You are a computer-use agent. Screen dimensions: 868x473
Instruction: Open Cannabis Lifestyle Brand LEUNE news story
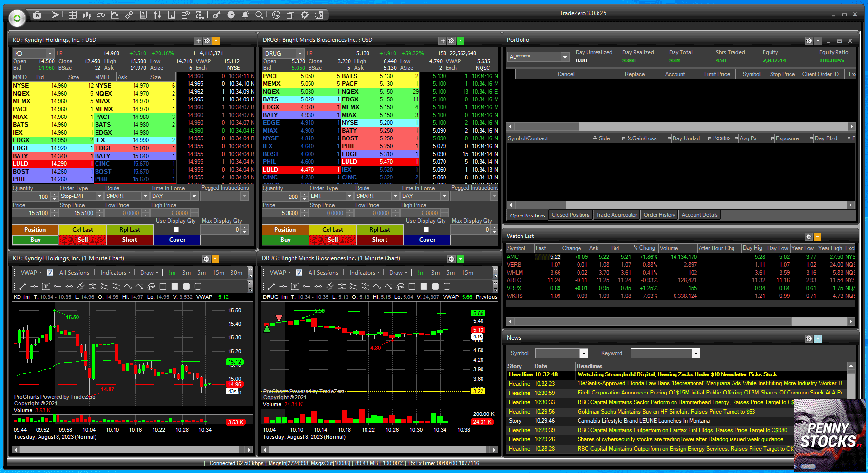[x=643, y=421]
